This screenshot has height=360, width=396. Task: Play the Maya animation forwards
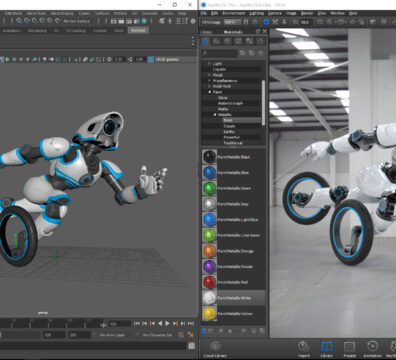tap(167, 323)
